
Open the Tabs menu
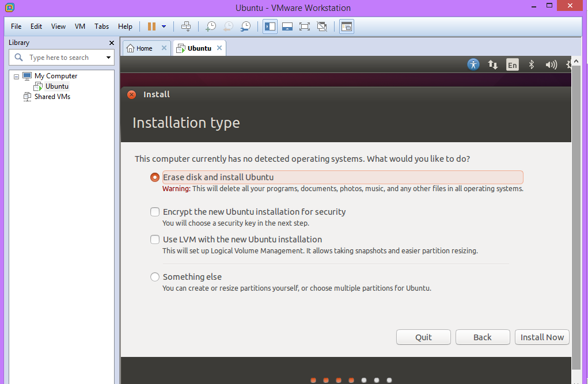101,26
